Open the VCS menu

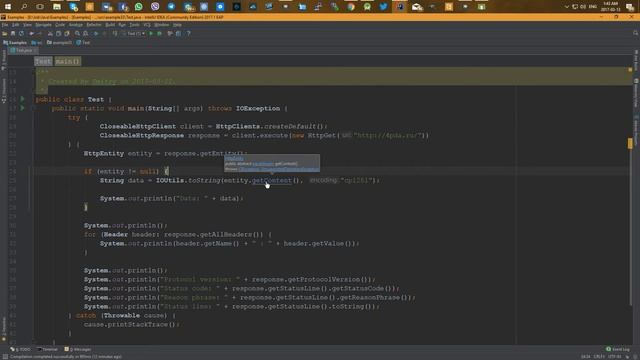tap(147, 25)
